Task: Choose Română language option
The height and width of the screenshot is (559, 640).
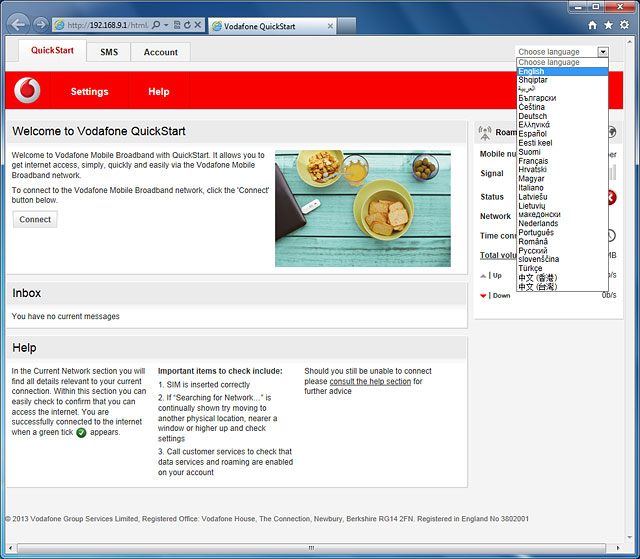Action: pyautogui.click(x=562, y=242)
